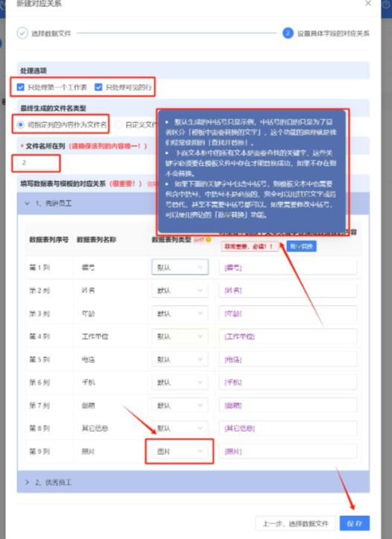Click the step 2 circle icon

[x=288, y=34]
